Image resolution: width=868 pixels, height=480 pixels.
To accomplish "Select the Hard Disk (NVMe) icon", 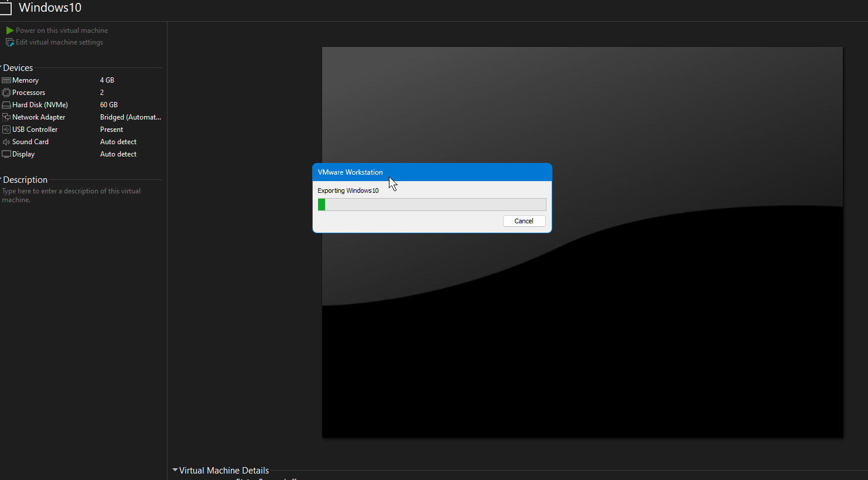I will click(x=6, y=105).
